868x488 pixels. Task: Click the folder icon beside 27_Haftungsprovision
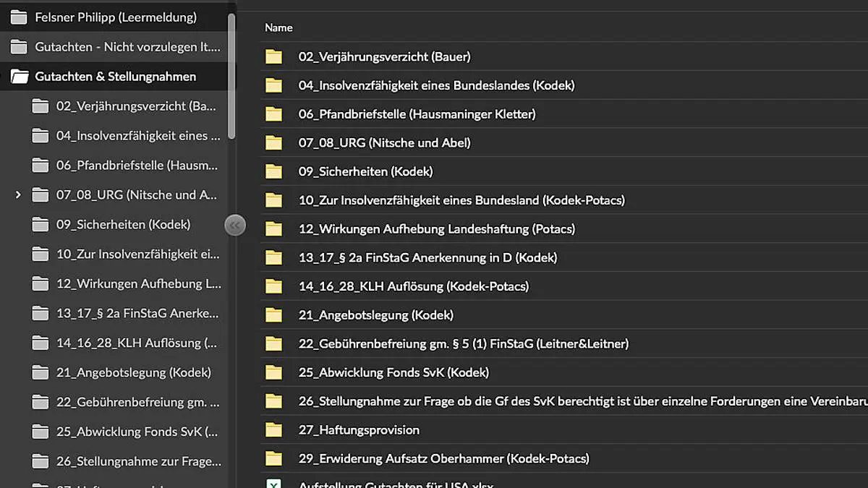(x=273, y=429)
